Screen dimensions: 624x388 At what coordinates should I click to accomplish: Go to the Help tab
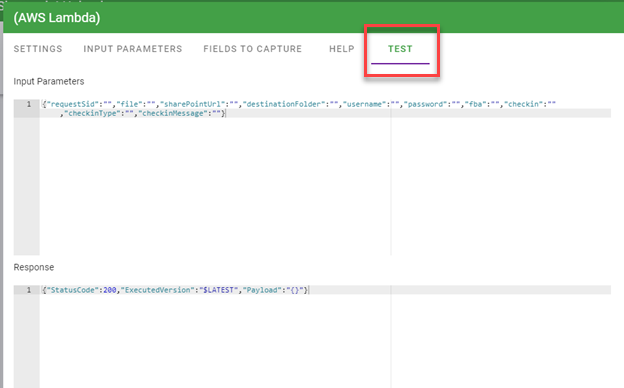click(341, 49)
